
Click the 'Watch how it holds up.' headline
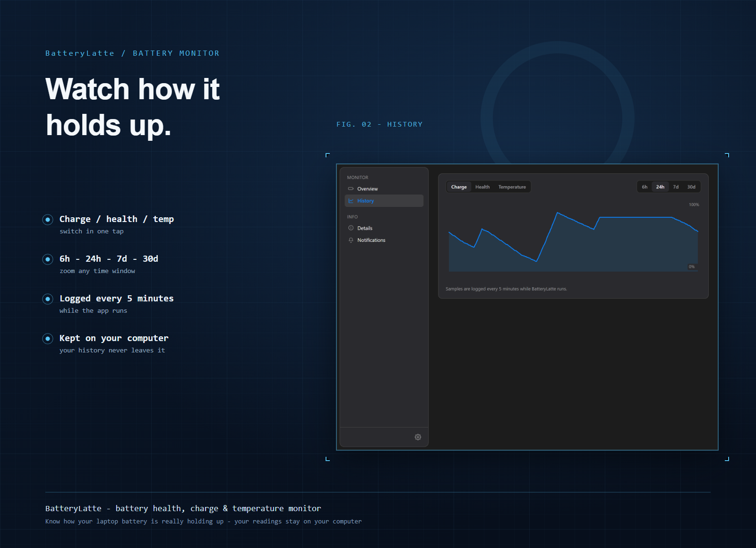[133, 107]
